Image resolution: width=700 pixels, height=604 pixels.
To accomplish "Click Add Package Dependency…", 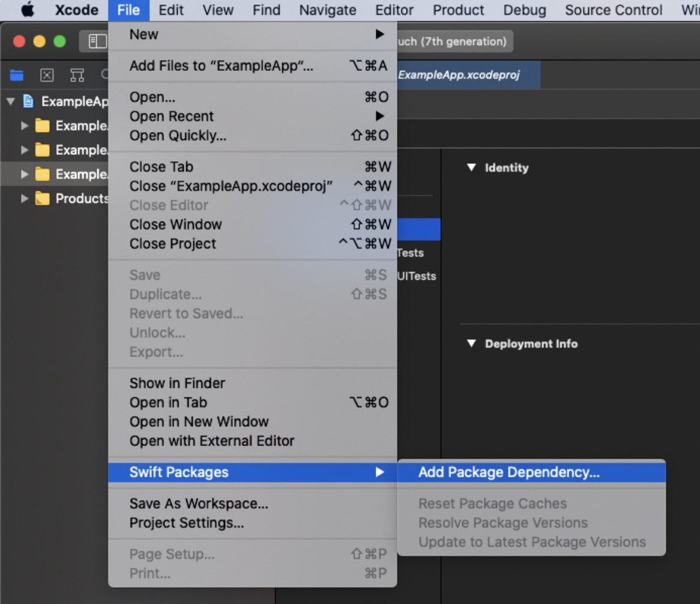I will coord(531,472).
